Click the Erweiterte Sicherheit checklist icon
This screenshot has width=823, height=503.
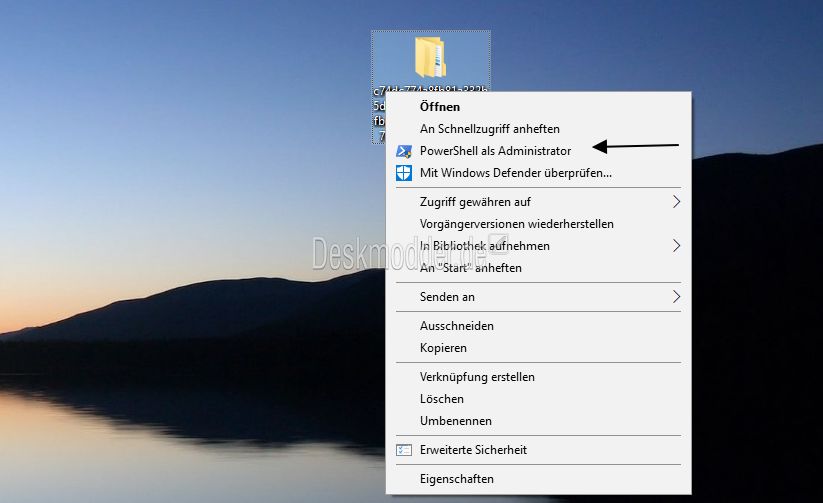(404, 450)
